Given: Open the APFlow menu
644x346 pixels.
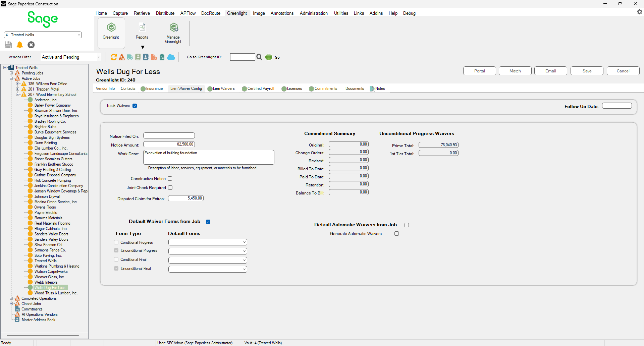Looking at the screenshot, I should (188, 13).
